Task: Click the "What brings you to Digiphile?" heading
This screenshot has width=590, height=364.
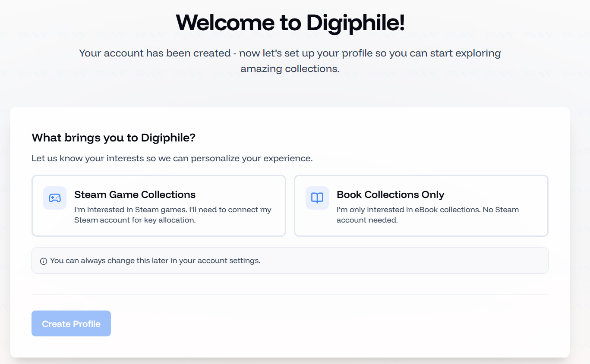Action: tap(114, 138)
